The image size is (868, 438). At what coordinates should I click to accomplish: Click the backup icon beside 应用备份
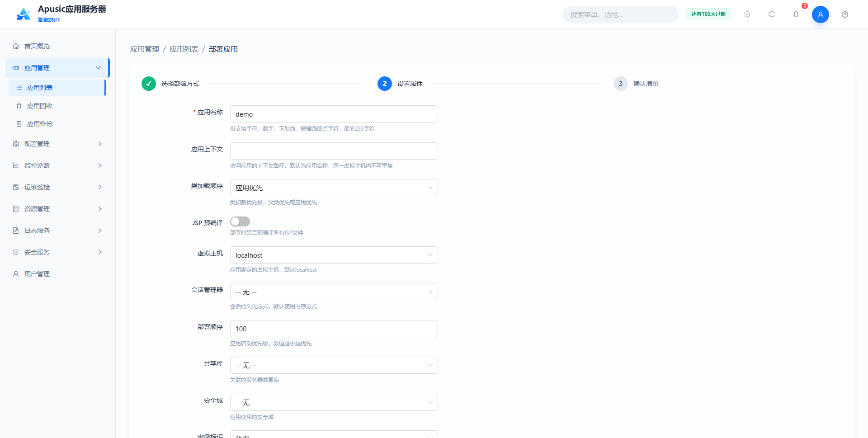[19, 124]
